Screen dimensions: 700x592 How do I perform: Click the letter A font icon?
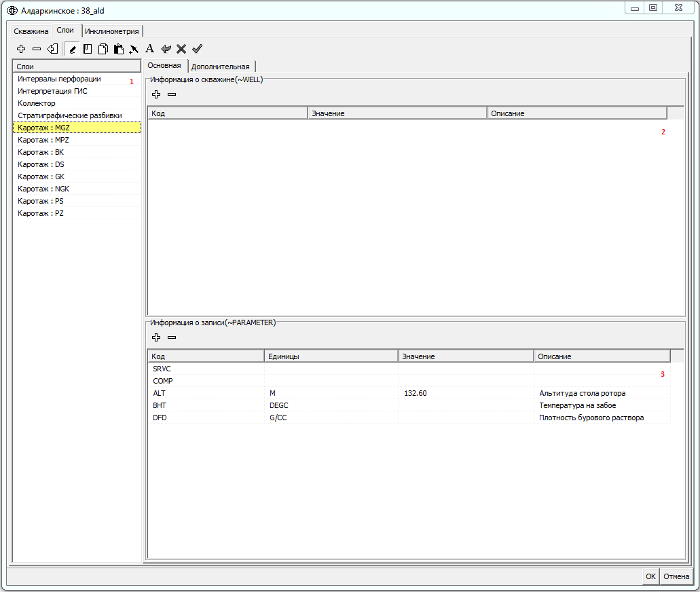tap(149, 49)
